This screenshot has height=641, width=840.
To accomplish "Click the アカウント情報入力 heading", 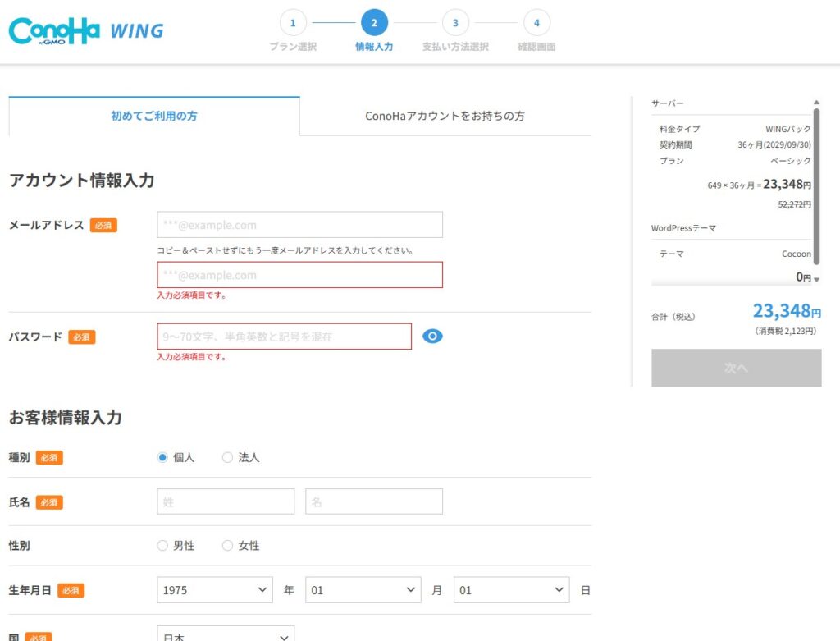I will pyautogui.click(x=82, y=180).
